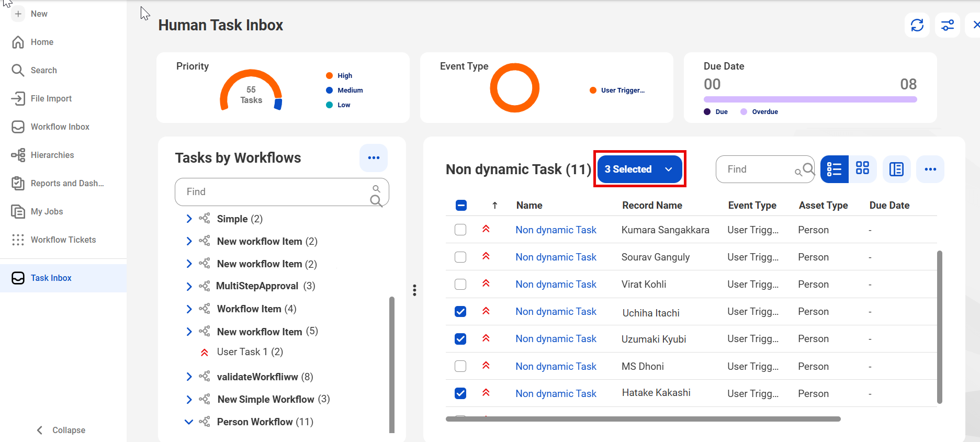
Task: Click the File Import arrow icon
Action: pos(18,98)
